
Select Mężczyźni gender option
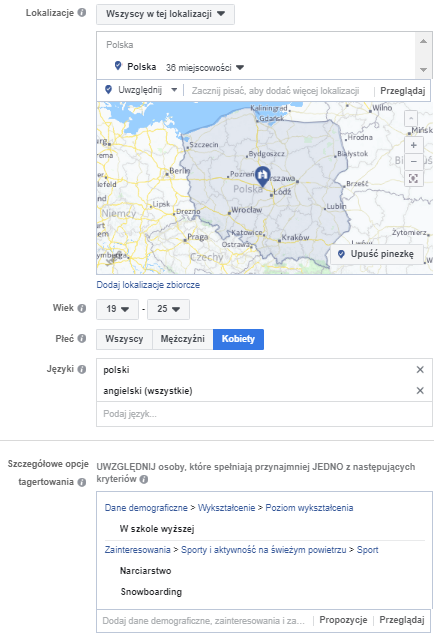182,339
